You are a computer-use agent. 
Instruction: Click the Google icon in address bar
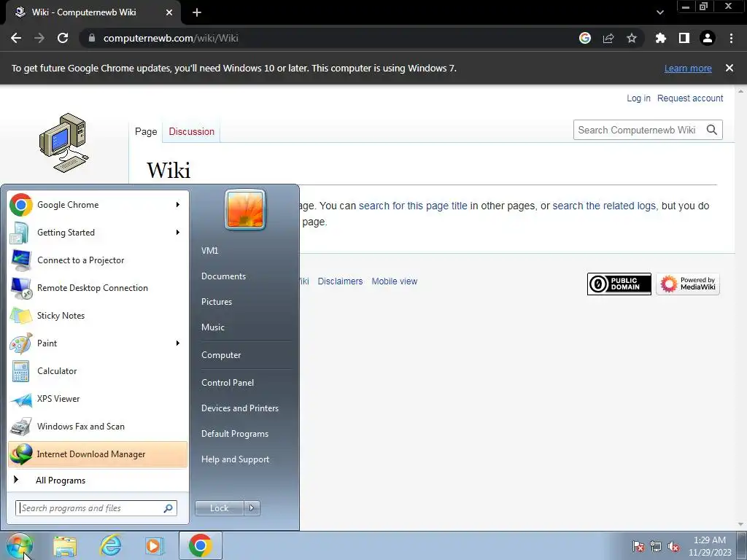pos(585,38)
